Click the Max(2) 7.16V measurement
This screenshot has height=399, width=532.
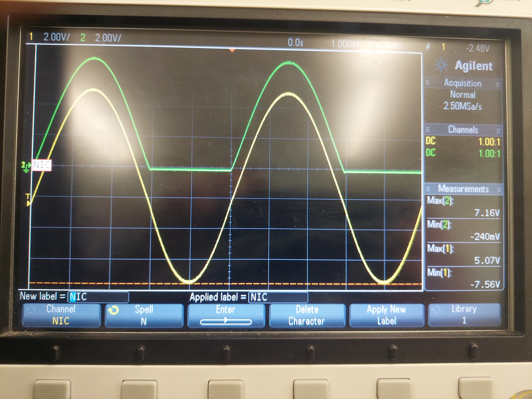463,207
